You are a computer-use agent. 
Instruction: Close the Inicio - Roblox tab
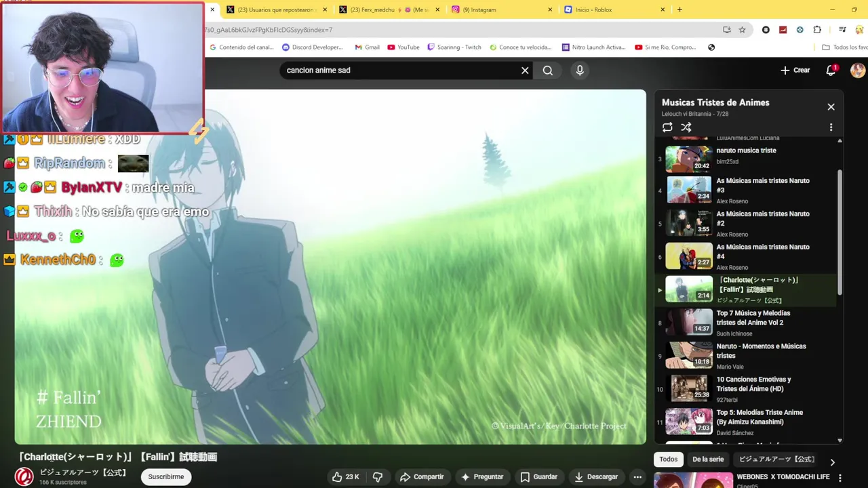pos(663,9)
